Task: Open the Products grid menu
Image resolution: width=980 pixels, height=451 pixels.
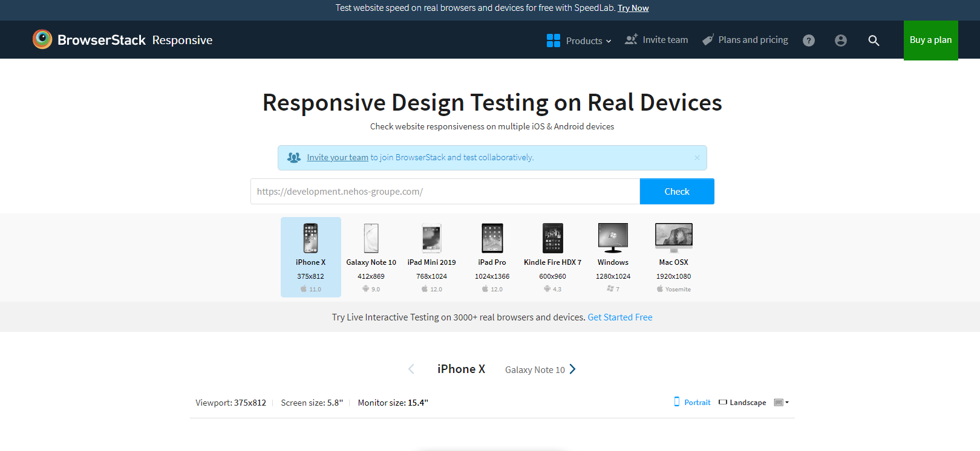Action: coord(578,41)
